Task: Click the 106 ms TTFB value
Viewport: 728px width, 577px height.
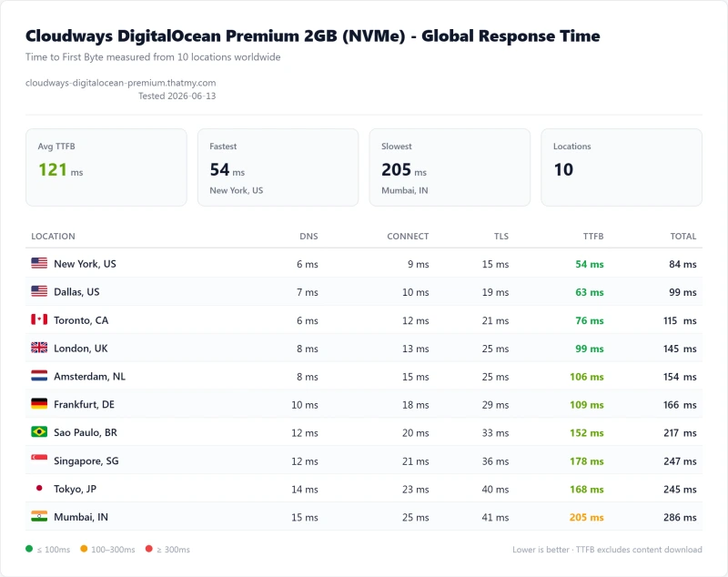Action: [x=587, y=377]
